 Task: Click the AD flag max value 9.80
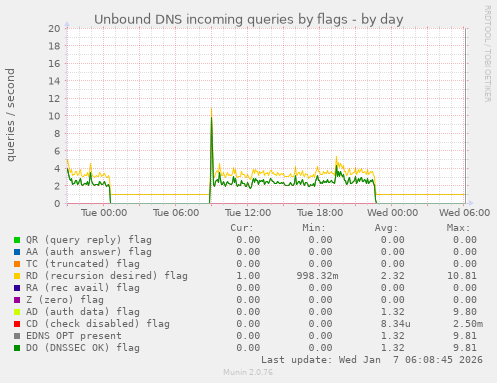(465, 312)
